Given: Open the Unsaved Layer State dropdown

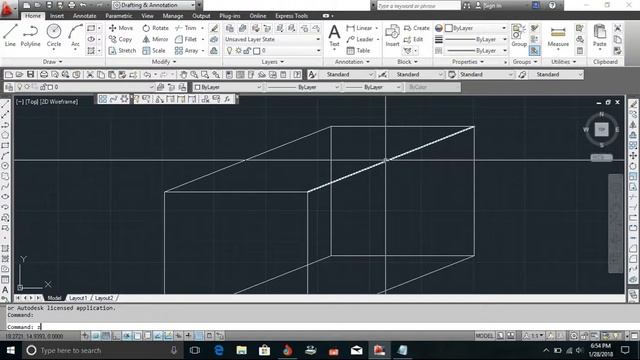Looking at the screenshot, I should coord(272,39).
